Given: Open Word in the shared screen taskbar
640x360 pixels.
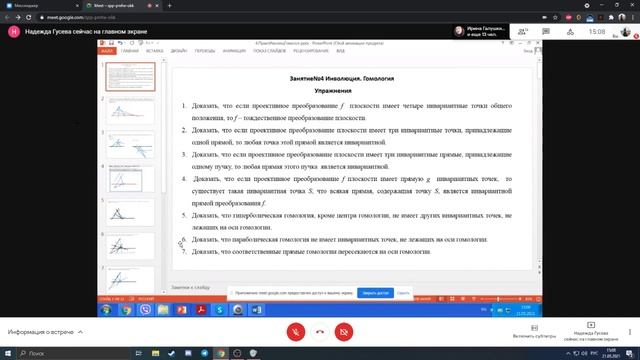Looking at the screenshot, I should pos(257,310).
